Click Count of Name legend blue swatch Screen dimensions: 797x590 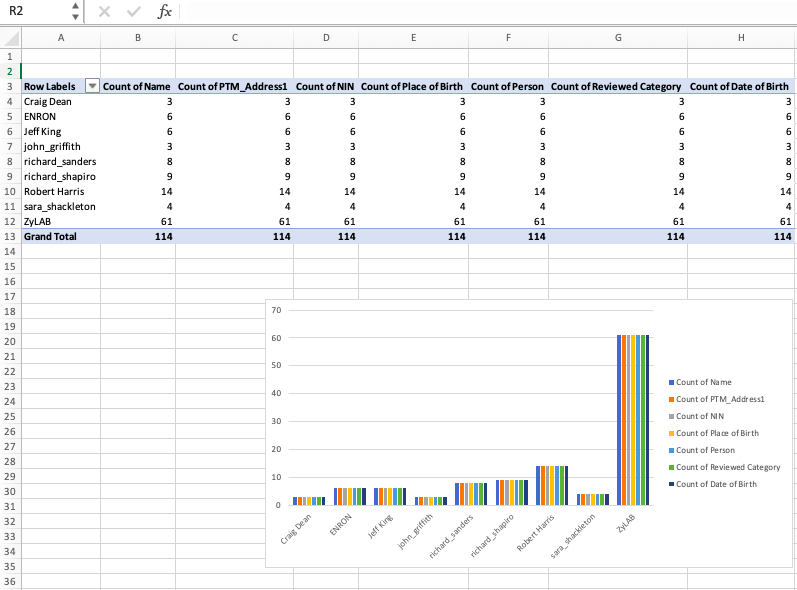point(671,382)
